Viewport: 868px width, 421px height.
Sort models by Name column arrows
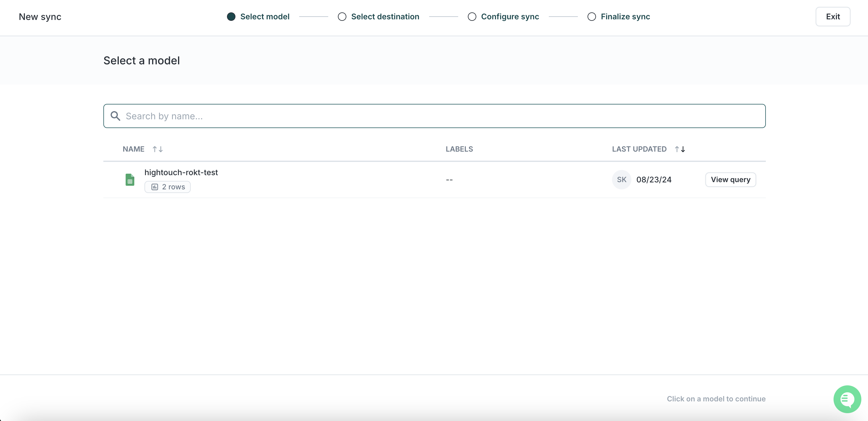(158, 149)
